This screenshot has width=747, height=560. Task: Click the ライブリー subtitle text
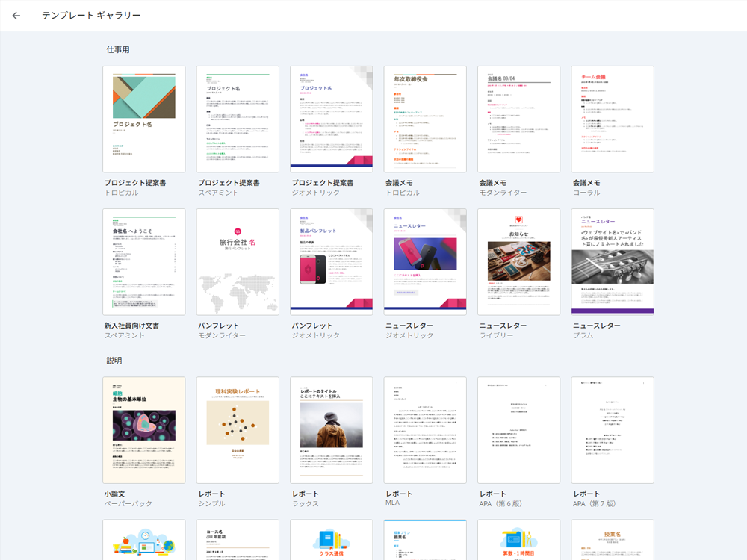tap(497, 335)
